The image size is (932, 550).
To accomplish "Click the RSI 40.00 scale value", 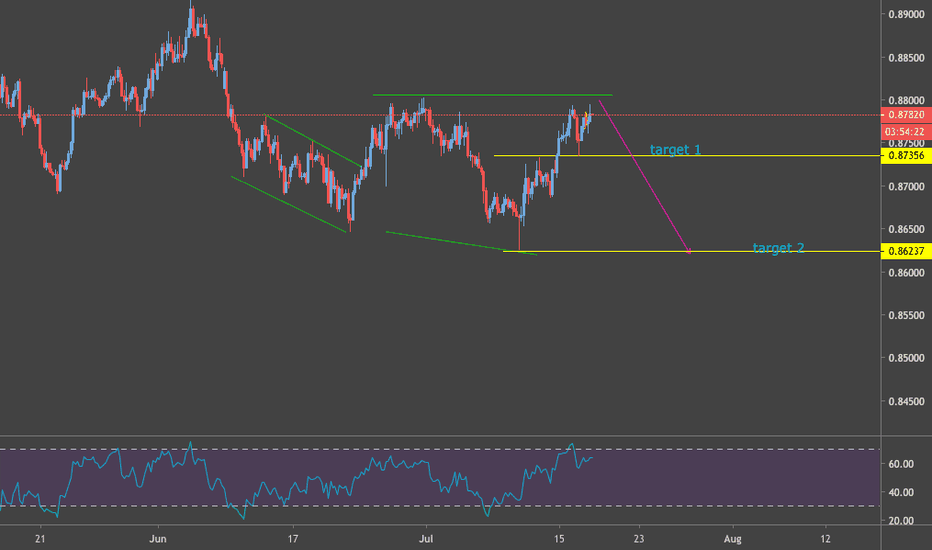I will 901,492.
